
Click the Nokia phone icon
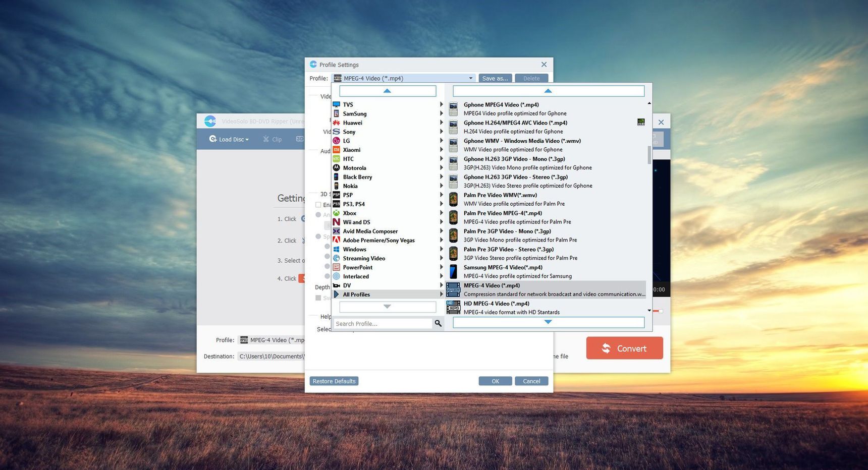pos(336,186)
